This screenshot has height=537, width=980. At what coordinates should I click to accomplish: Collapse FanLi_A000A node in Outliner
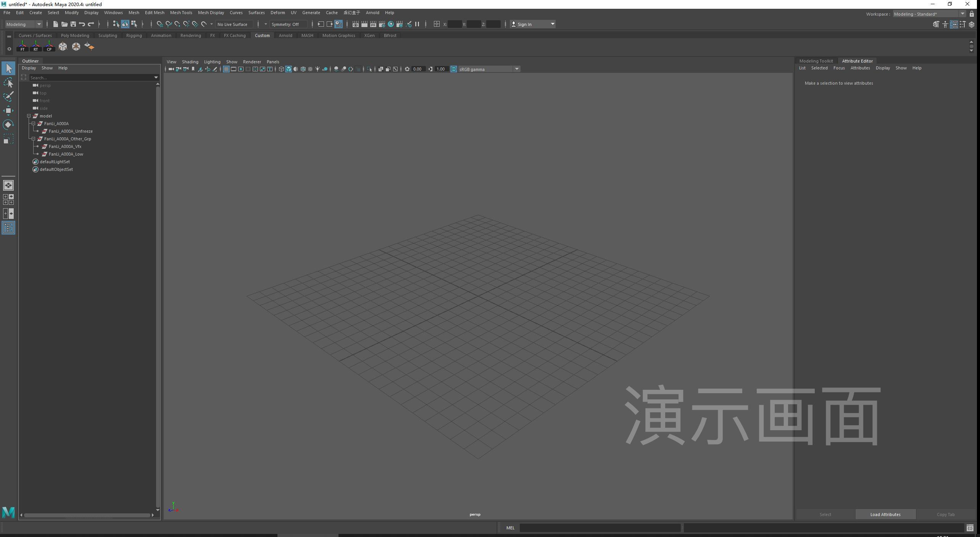pyautogui.click(x=34, y=124)
